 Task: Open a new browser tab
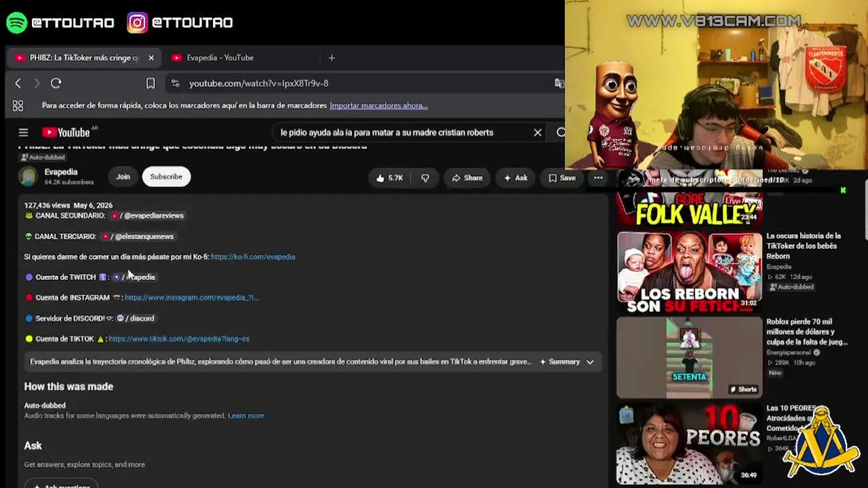pos(332,58)
